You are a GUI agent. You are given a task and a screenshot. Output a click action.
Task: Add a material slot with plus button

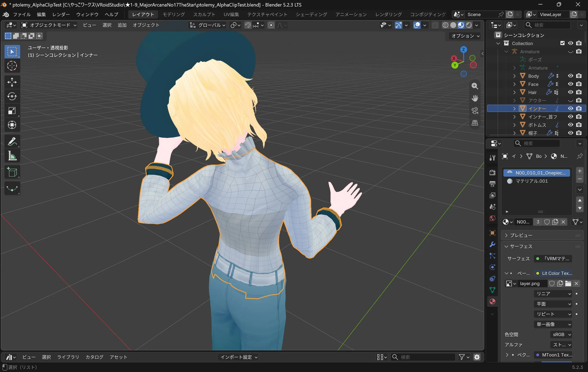[x=580, y=171]
